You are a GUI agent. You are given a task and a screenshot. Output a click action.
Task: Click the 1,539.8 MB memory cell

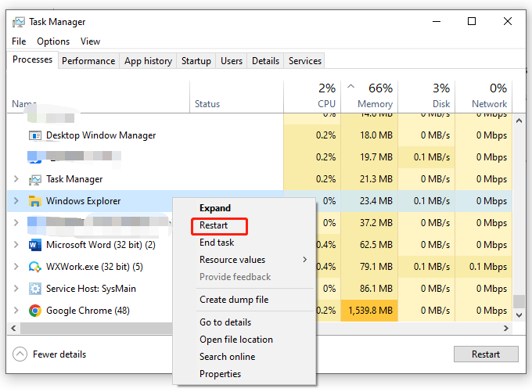coord(369,311)
